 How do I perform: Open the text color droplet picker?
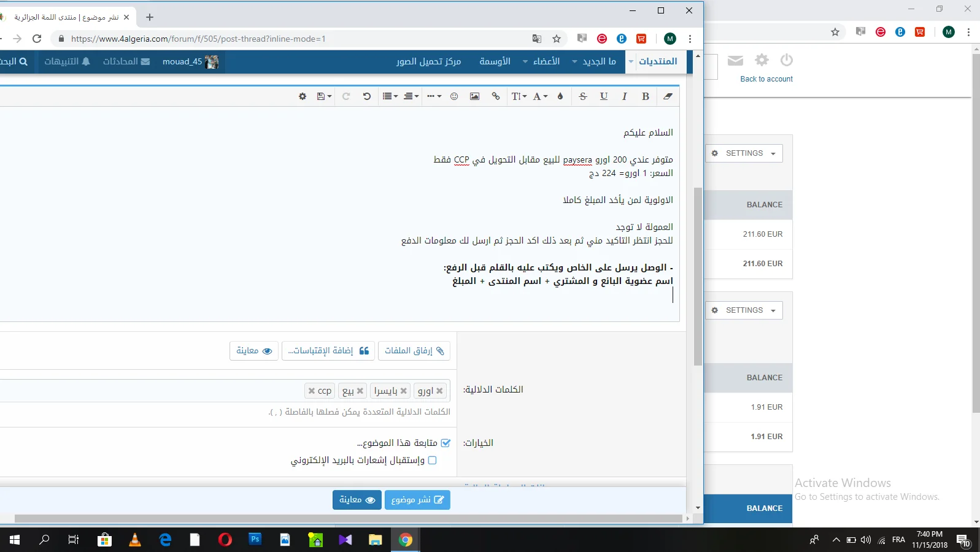pos(560,96)
